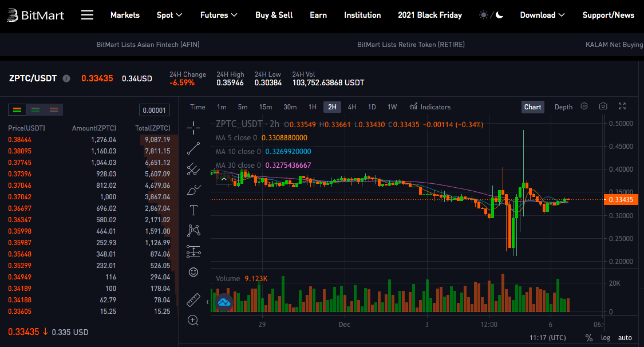Toggle log scale on the chart
The height and width of the screenshot is (347, 644).
coord(606,338)
